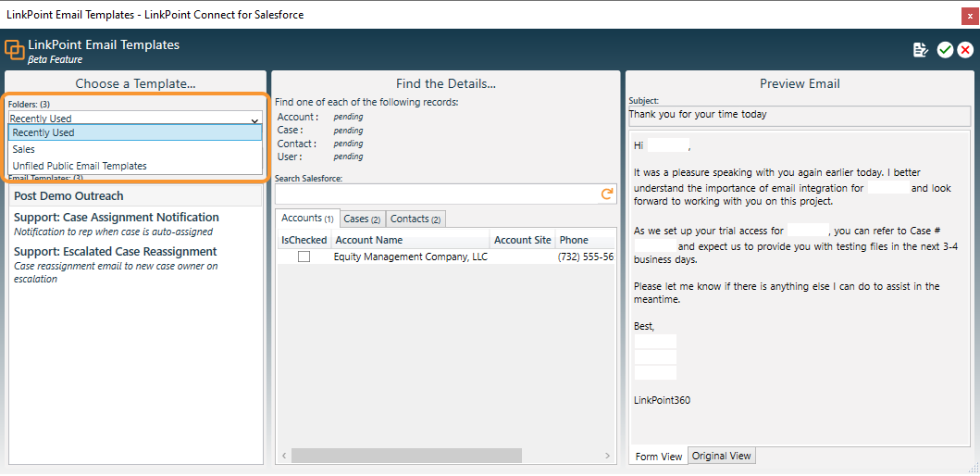Confirm with the green checkmark icon
Screen dimensions: 980x476
click(x=945, y=50)
